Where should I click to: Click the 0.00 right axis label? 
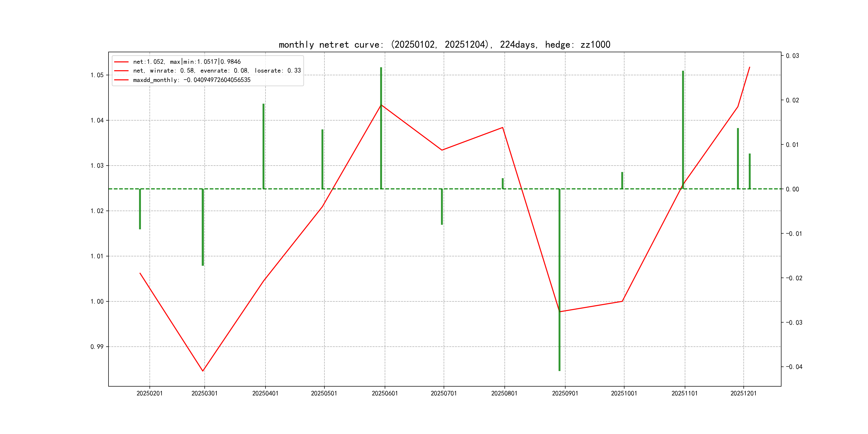coord(792,189)
